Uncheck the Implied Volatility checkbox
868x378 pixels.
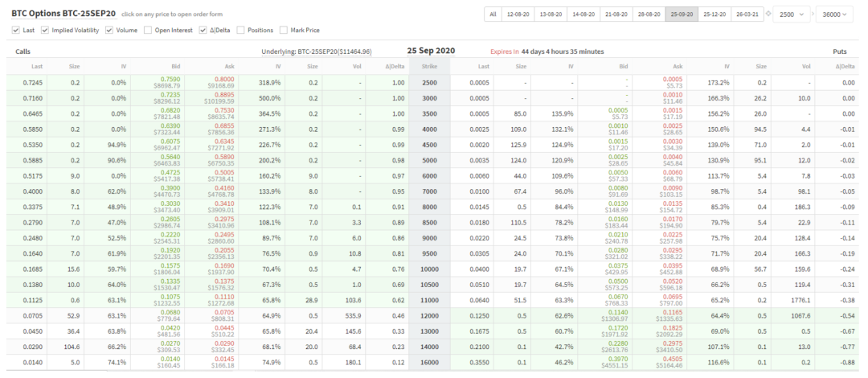[44, 31]
